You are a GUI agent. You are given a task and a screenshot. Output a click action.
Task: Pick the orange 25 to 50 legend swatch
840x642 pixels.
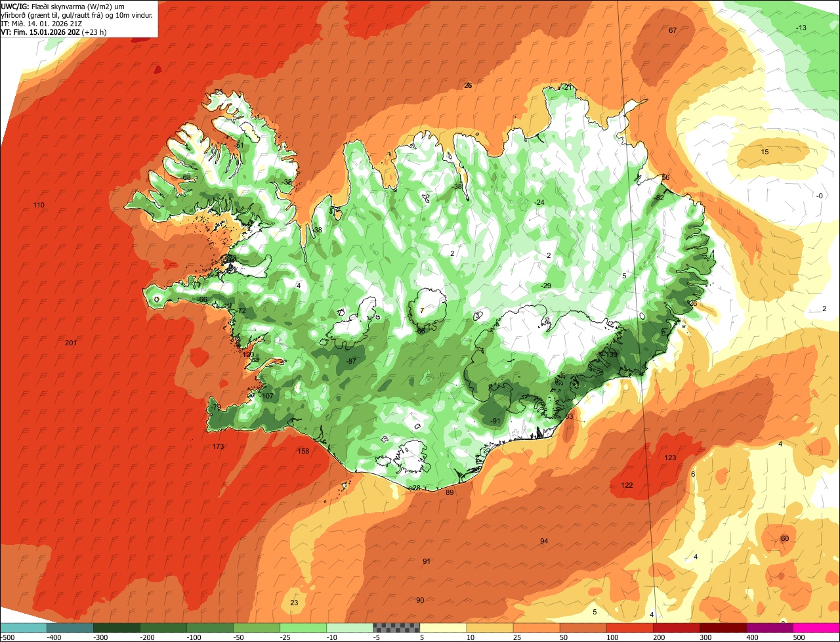pyautogui.click(x=536, y=628)
